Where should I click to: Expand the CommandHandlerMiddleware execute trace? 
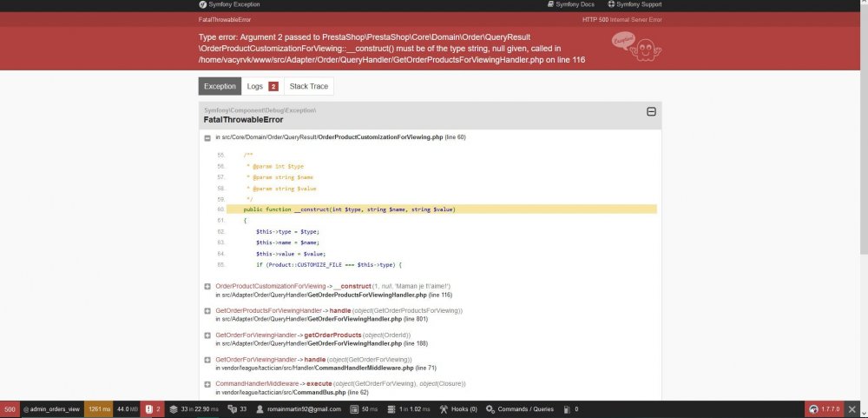[207, 384]
